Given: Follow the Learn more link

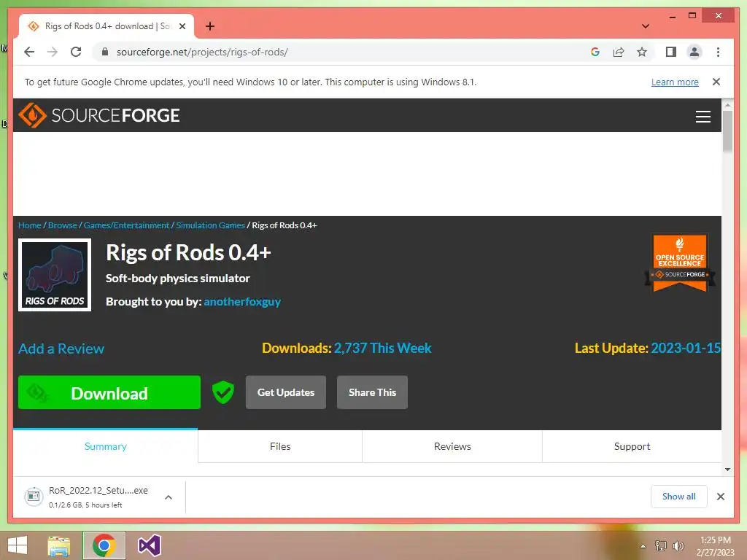Looking at the screenshot, I should (675, 82).
